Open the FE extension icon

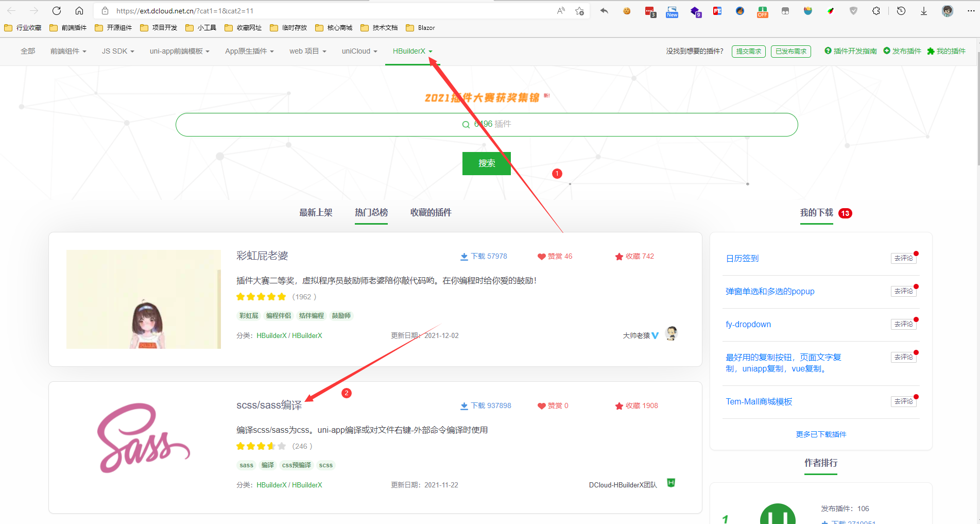717,11
